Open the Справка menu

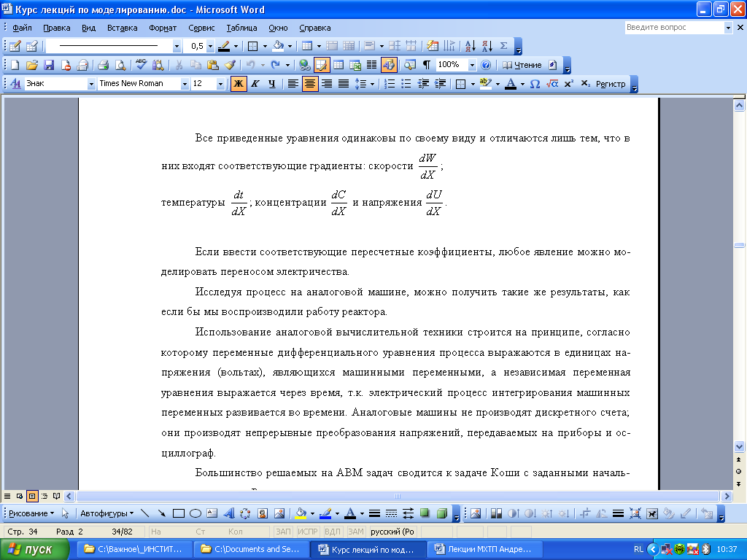pyautogui.click(x=315, y=28)
